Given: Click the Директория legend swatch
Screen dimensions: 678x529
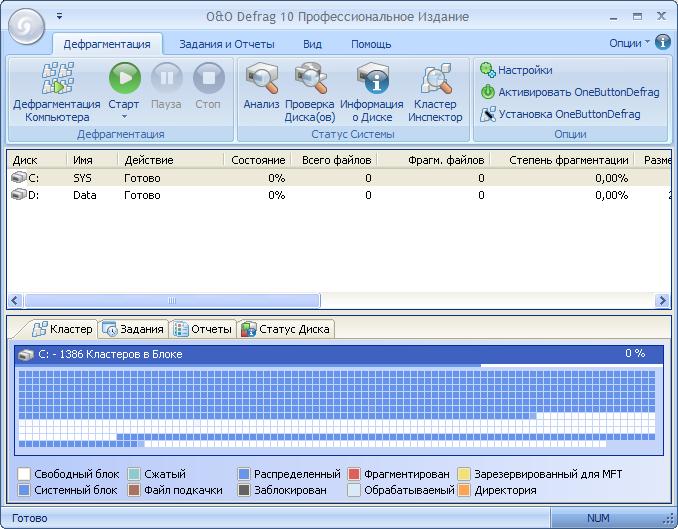Looking at the screenshot, I should 464,490.
